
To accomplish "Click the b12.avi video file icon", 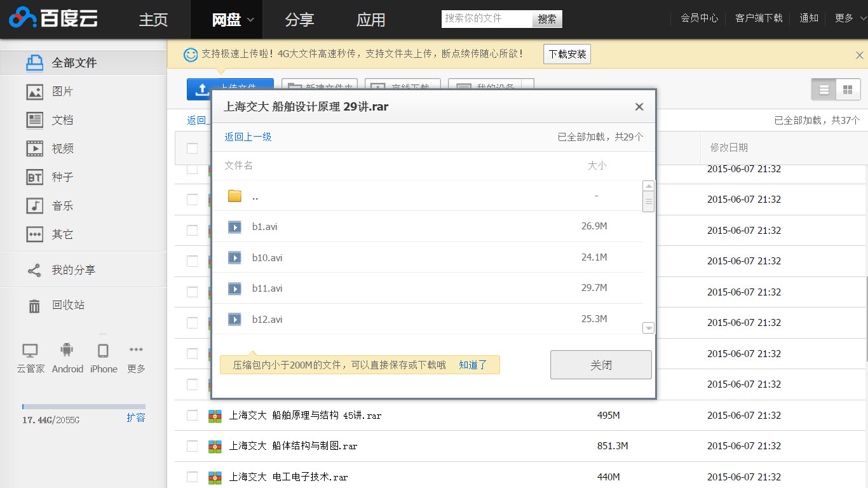I will tap(234, 319).
